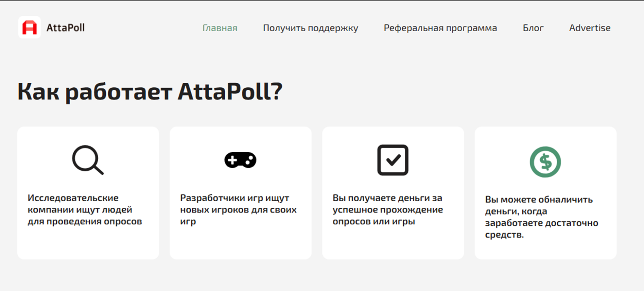
Task: Click the 'Вы получаете деньги' card text
Action: 387,209
